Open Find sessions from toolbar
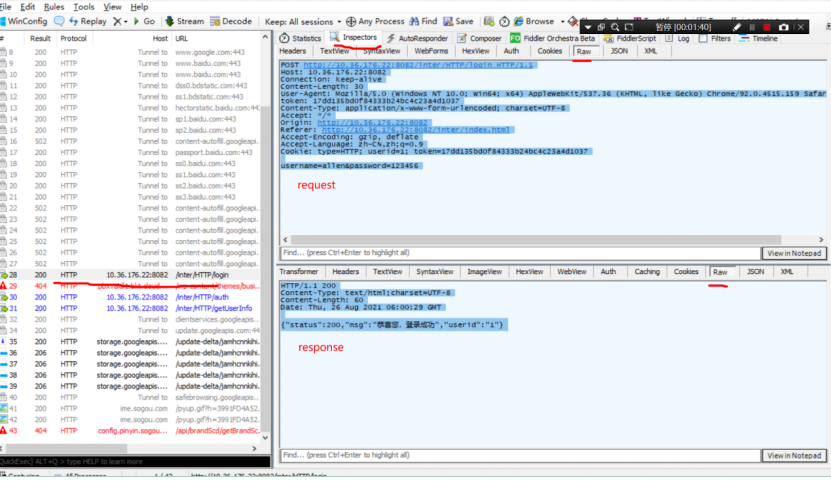Screen dimensions: 831x481 click(x=423, y=21)
